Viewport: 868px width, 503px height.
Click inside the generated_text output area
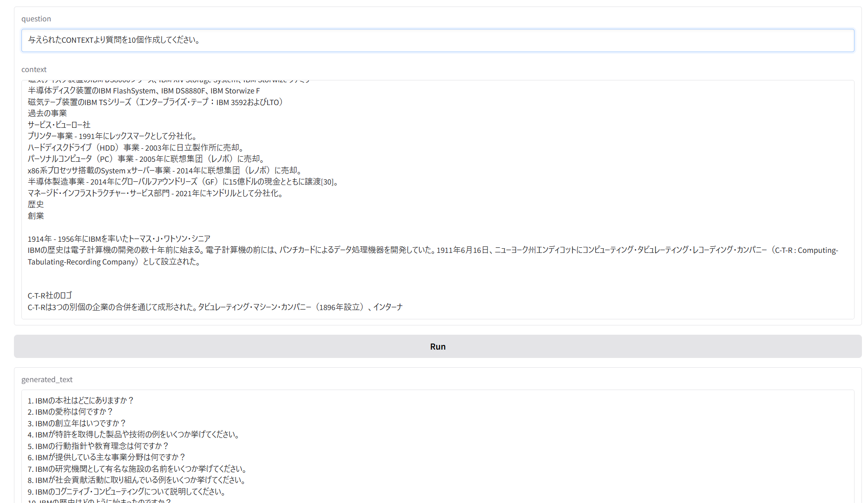(x=438, y=446)
